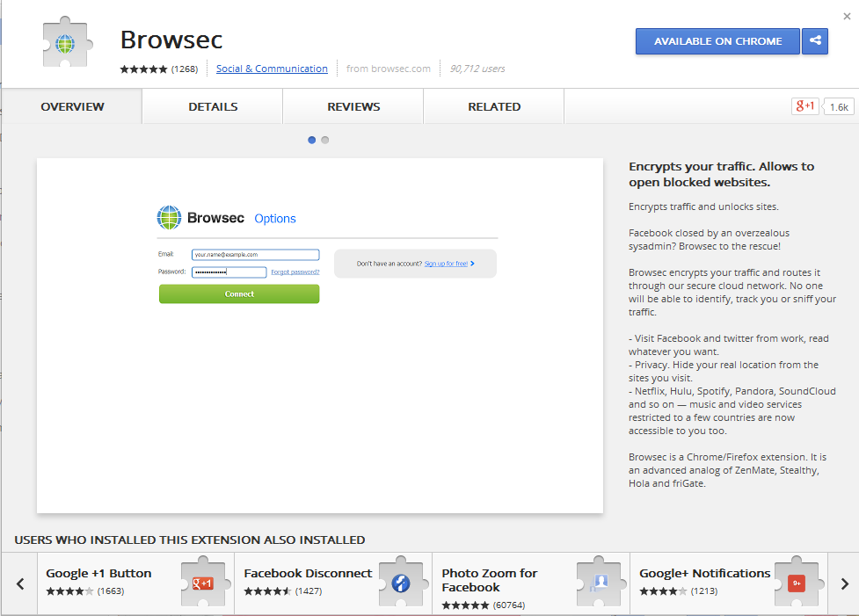Show next related extensions with right arrow
Screen dimensions: 859x616
pyautogui.click(x=844, y=583)
